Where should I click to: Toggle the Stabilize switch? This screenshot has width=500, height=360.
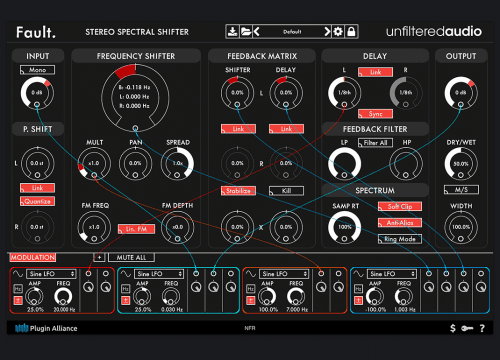pos(238,191)
